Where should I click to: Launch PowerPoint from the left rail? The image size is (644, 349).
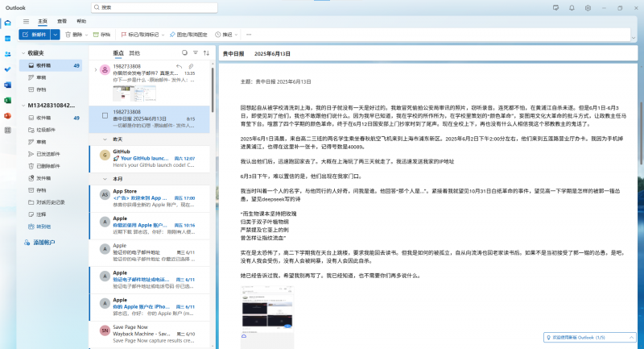[7, 116]
